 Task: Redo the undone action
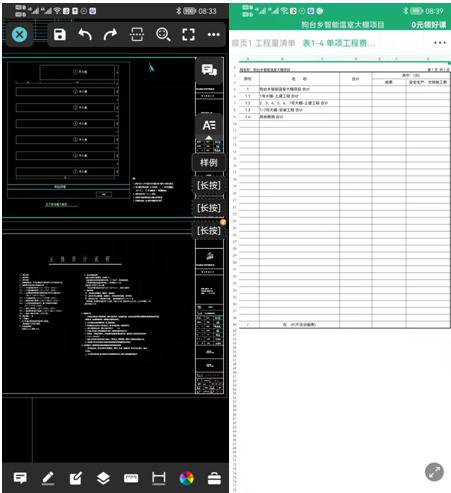[x=110, y=35]
